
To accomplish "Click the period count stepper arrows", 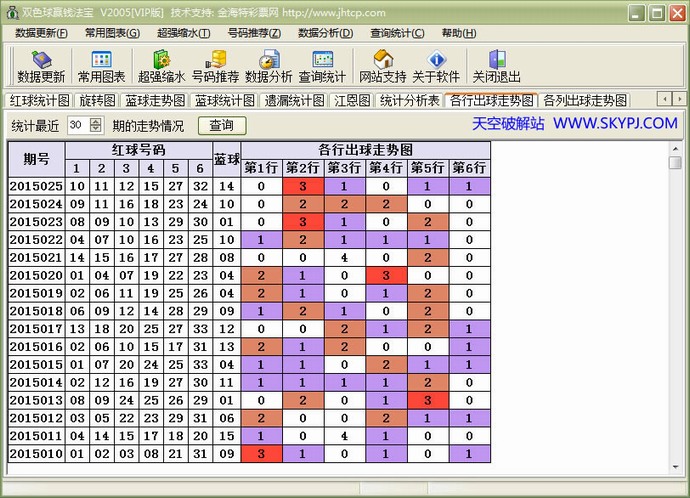I will (95, 125).
